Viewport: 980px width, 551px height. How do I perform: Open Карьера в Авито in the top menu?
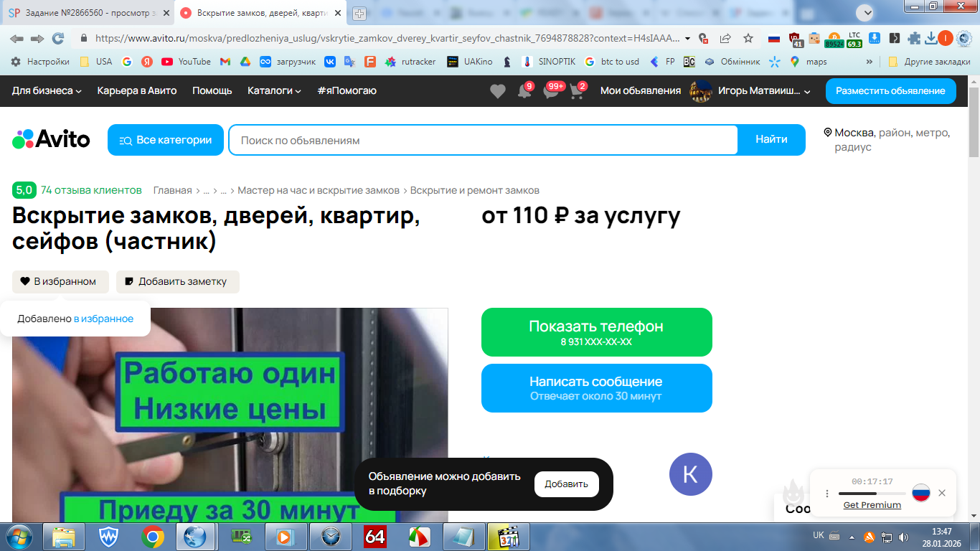(137, 90)
